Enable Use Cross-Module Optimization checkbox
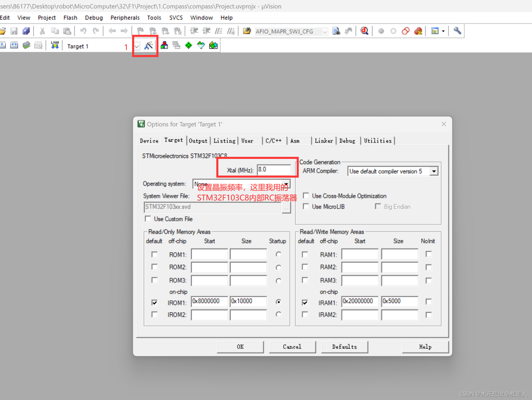This screenshot has width=532, height=400. coord(306,196)
